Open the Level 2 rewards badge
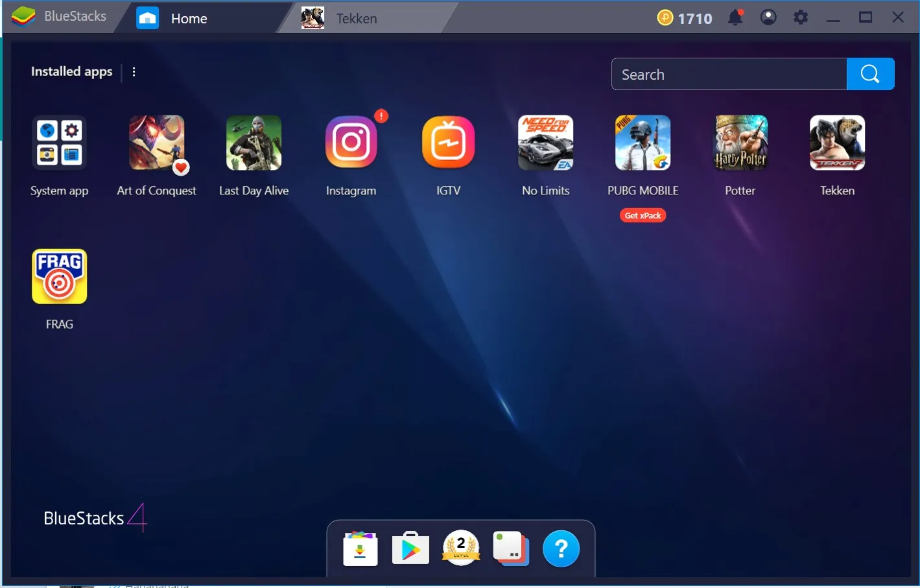Screen dimensions: 920x588 point(461,548)
